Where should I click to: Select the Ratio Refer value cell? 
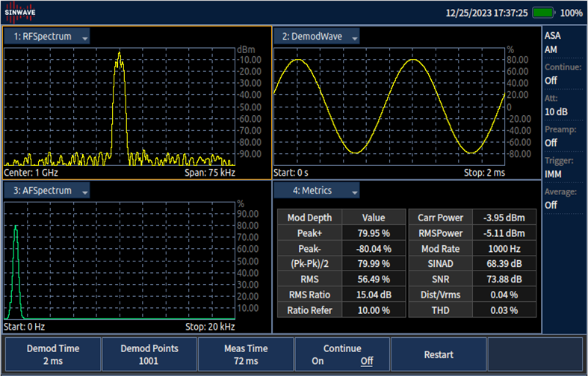tap(373, 310)
